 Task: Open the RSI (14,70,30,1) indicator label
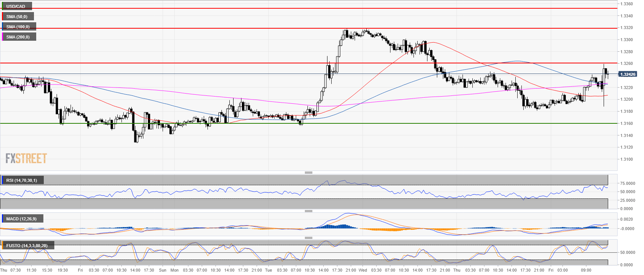pos(22,180)
